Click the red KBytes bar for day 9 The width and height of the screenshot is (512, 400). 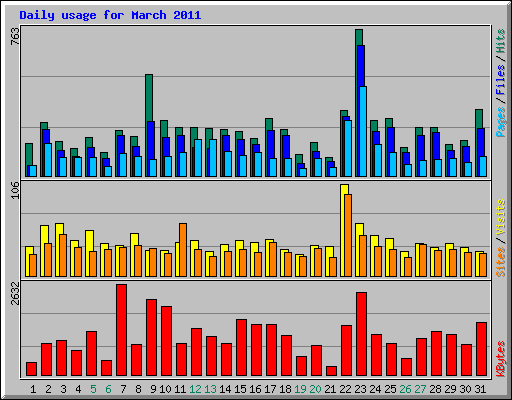point(151,337)
